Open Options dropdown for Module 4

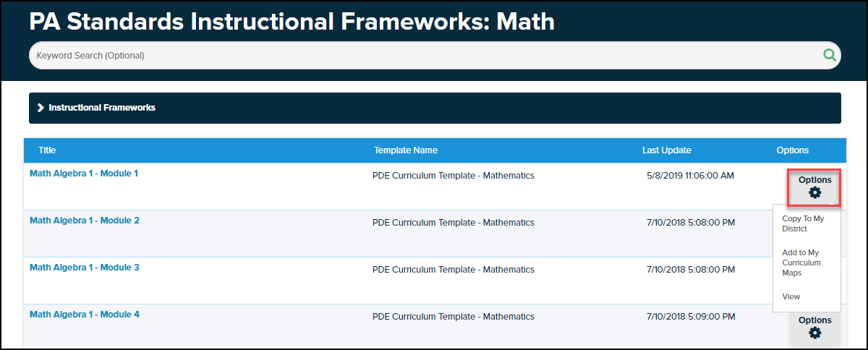[x=814, y=320]
